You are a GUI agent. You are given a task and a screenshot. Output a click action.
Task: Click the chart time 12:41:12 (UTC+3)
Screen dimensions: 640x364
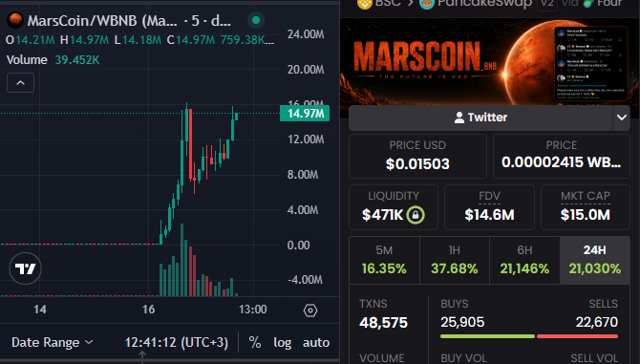click(177, 342)
